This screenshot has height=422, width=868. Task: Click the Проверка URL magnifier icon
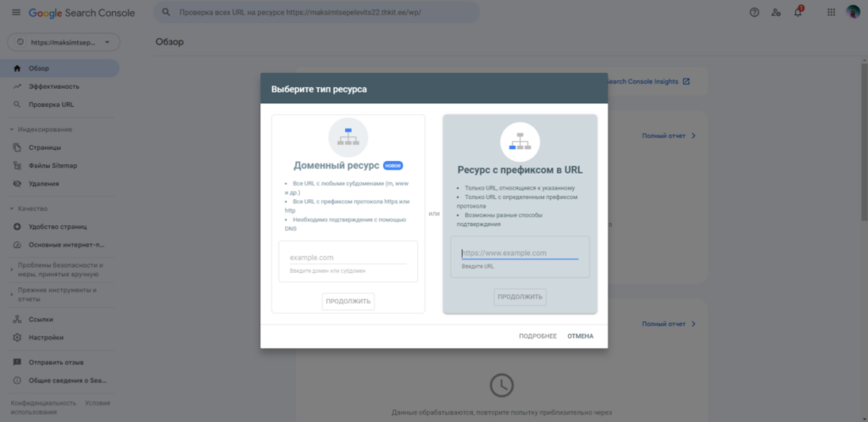(17, 104)
